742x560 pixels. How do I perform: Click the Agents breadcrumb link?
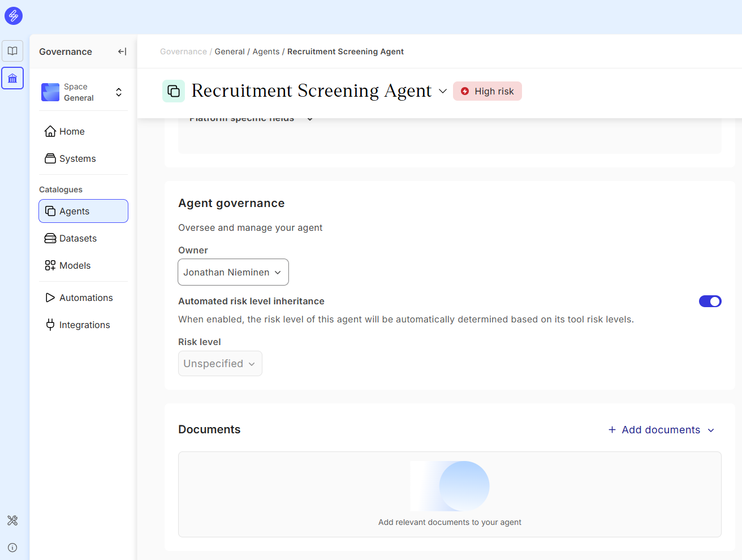tap(266, 51)
